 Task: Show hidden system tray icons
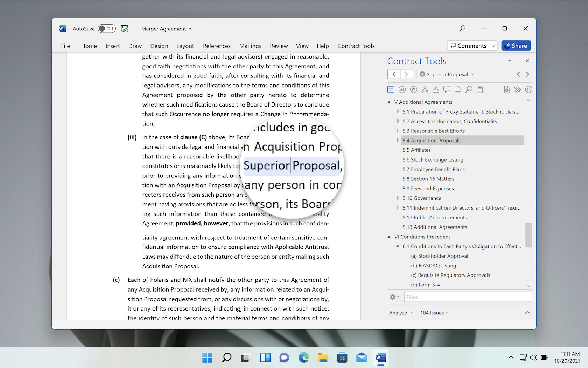[x=511, y=357]
